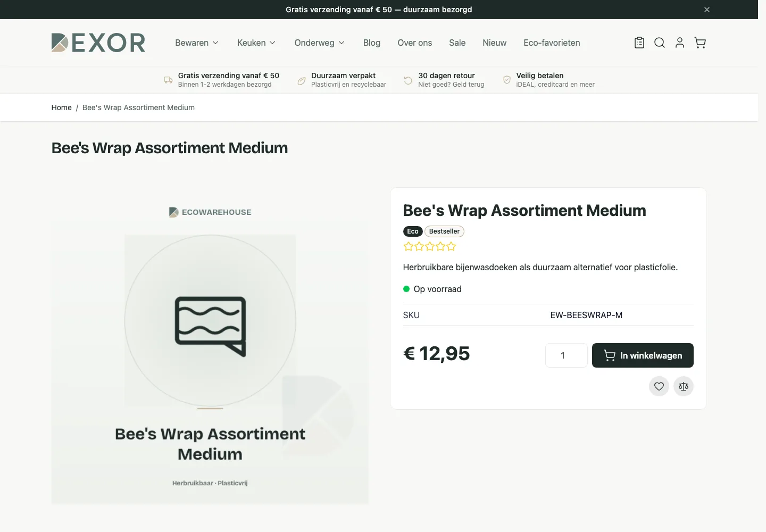Screen dimensions: 766x532
Task: Go to the Blog page
Action: pos(372,43)
